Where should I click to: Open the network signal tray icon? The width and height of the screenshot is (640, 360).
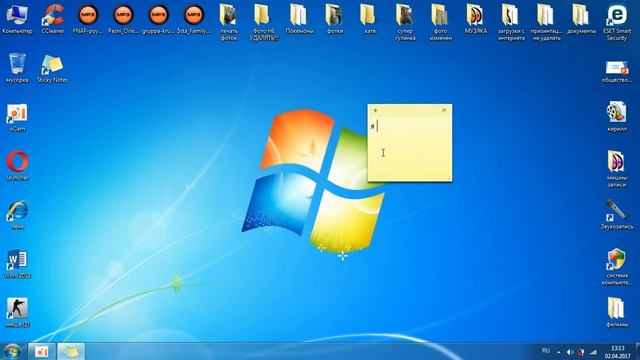[593, 352]
